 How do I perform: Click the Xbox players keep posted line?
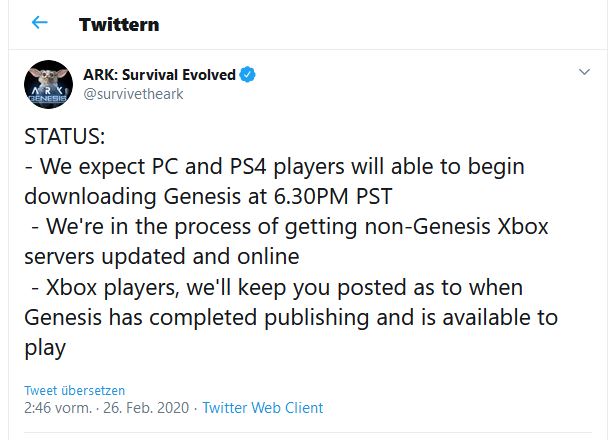pos(277,288)
